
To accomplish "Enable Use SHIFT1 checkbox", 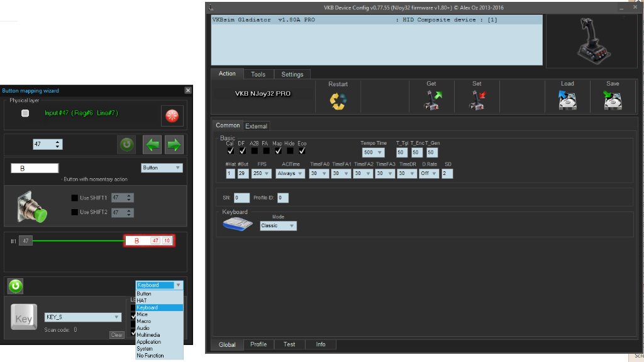I will [74, 198].
